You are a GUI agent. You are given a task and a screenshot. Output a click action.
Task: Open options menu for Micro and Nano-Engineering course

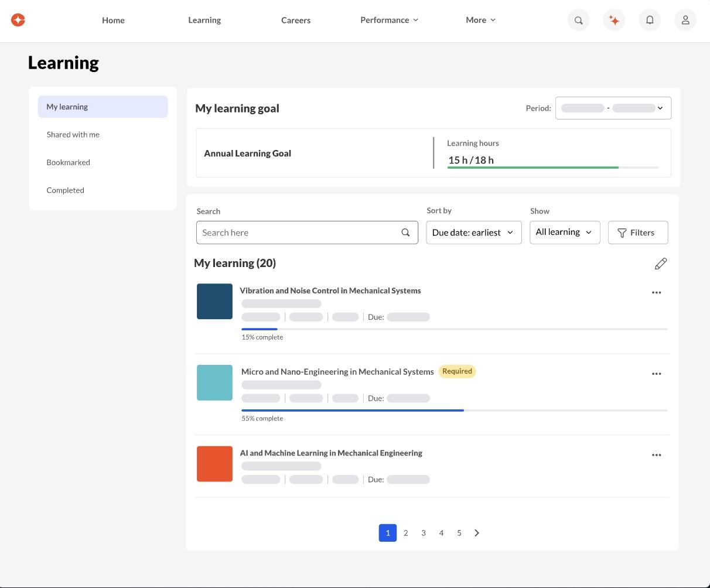[656, 374]
